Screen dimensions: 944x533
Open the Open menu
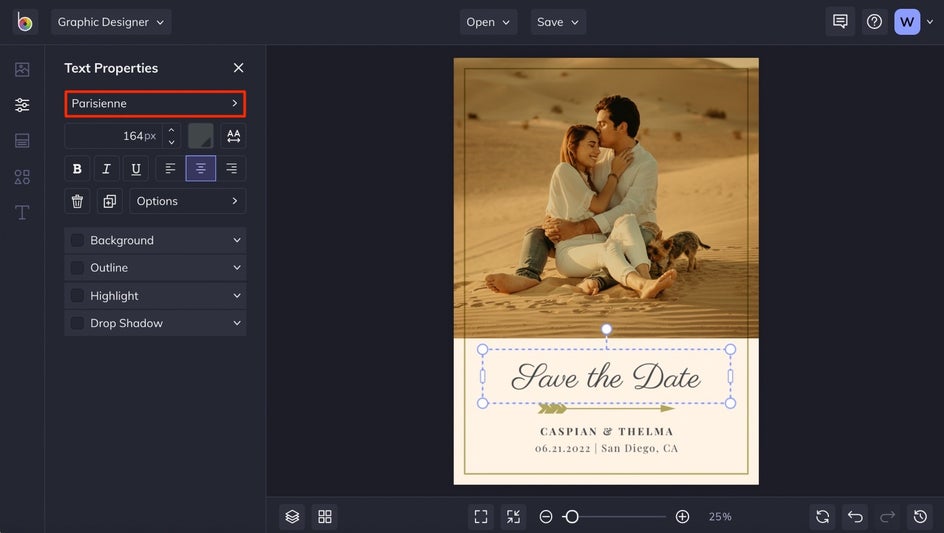[488, 22]
